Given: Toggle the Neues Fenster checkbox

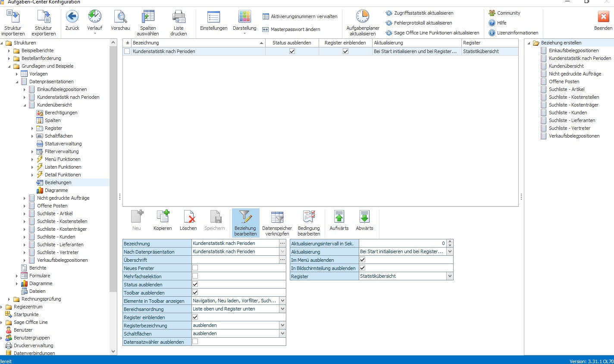Looking at the screenshot, I should pyautogui.click(x=195, y=268).
